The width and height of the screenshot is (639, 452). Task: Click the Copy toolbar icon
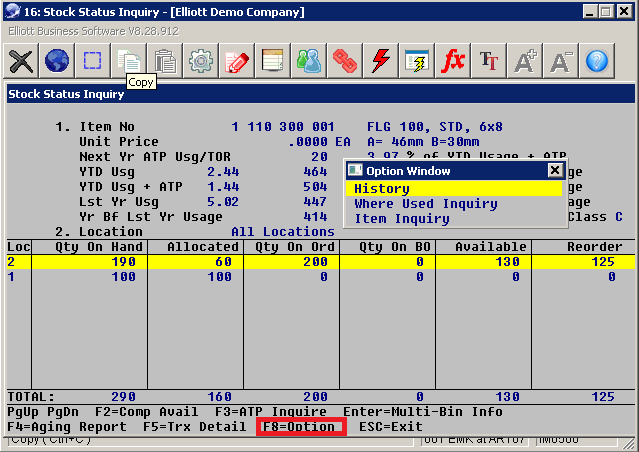(x=128, y=61)
